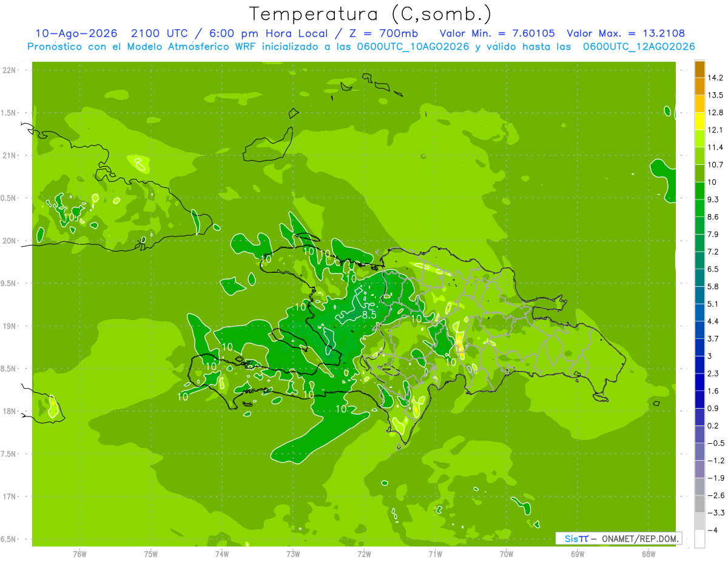The width and height of the screenshot is (728, 562).
Task: Click the 7.9 label on the color scale
Action: coord(713,235)
